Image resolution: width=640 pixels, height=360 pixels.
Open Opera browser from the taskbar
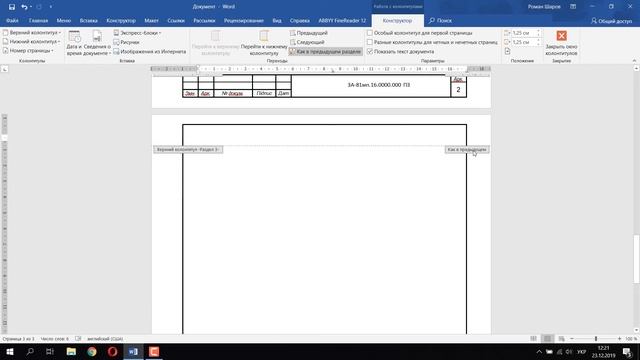click(x=113, y=352)
